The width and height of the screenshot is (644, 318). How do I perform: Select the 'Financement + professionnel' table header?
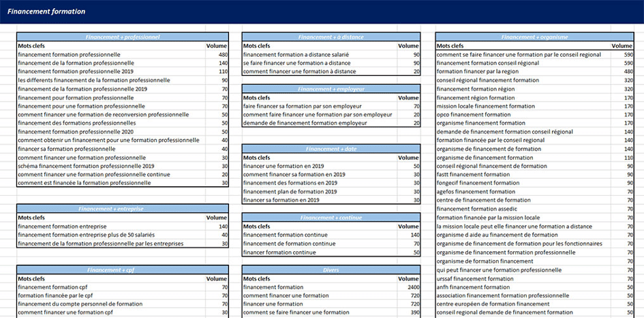pos(123,37)
